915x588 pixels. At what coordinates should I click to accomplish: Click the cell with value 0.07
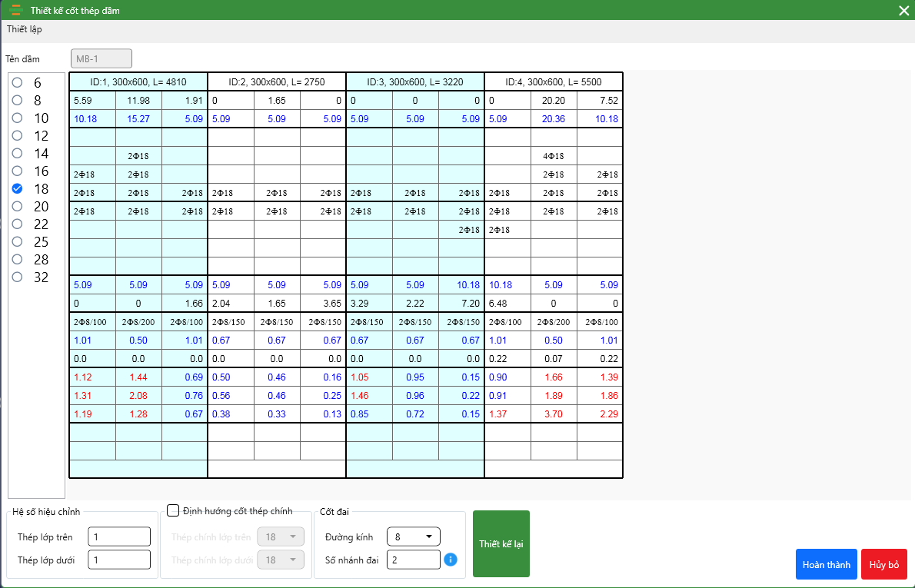point(553,359)
